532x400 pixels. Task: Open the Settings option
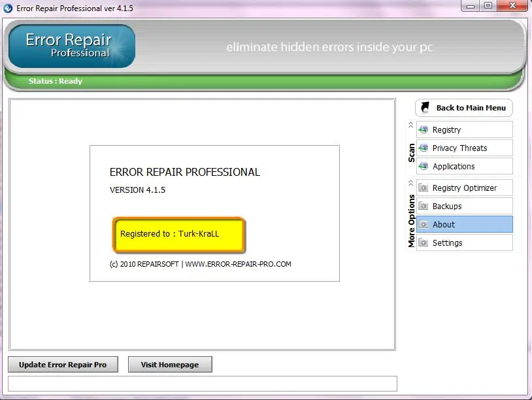(x=465, y=242)
